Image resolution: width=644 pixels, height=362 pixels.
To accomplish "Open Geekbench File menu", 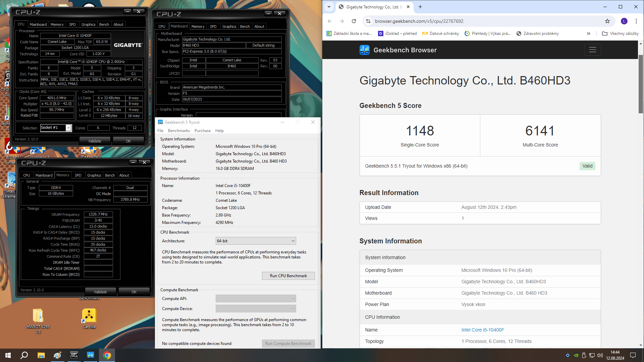I will (x=160, y=131).
